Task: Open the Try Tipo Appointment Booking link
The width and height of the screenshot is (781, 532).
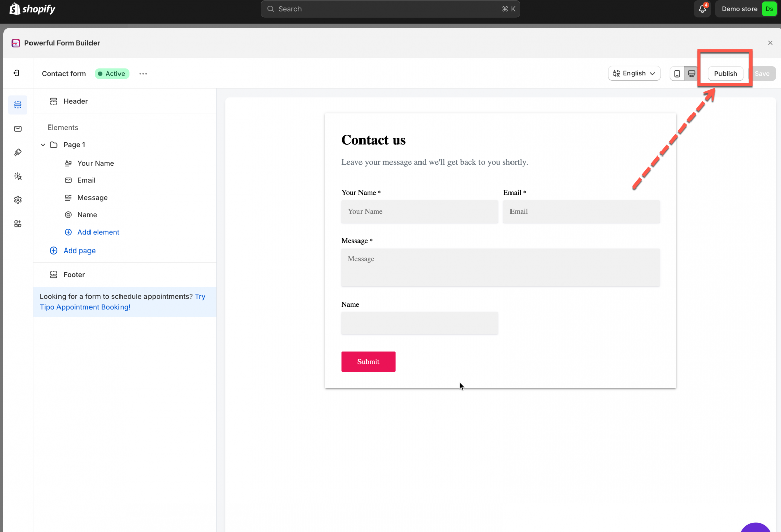Action: (85, 307)
